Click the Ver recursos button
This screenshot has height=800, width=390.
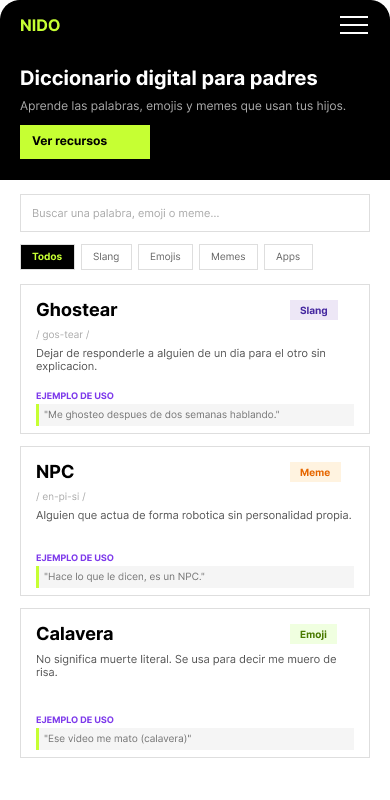(x=85, y=142)
